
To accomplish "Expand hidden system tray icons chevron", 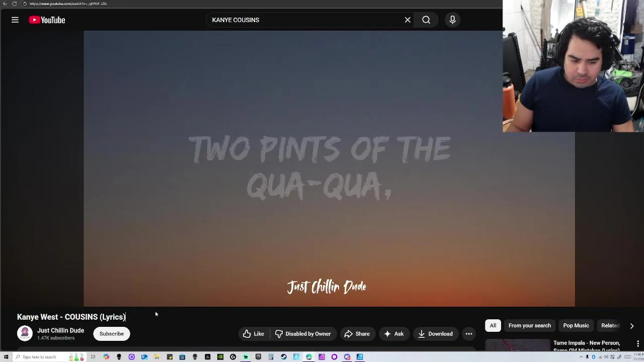I will pos(581,357).
